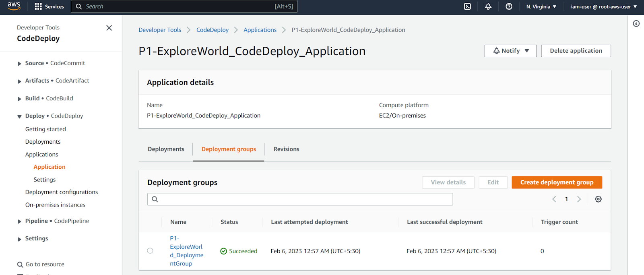Open the AWS home logo
644x275 pixels.
[14, 6]
